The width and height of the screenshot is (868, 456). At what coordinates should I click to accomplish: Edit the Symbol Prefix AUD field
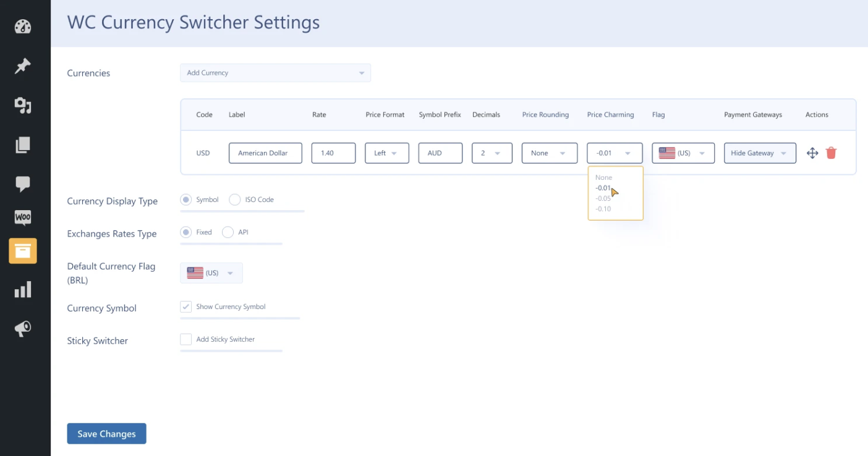[440, 153]
